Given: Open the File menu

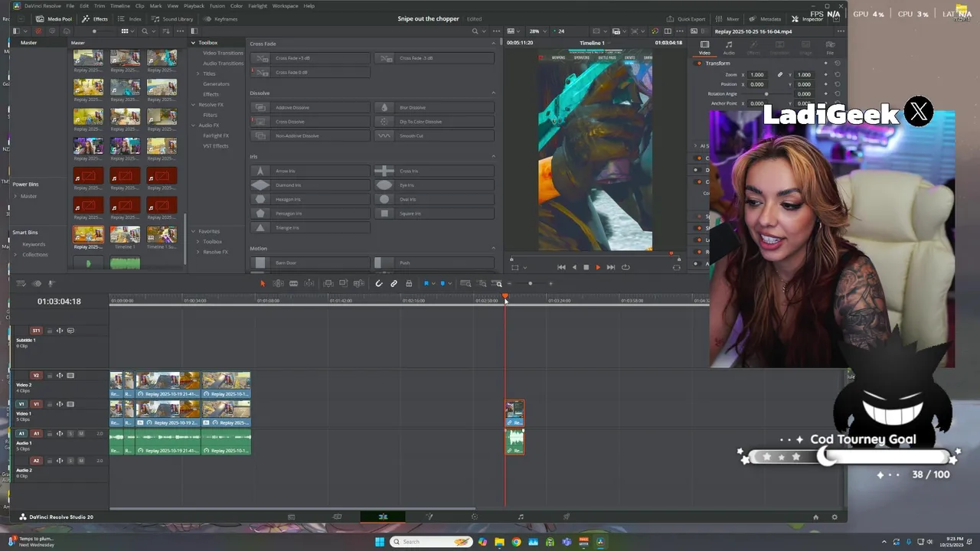Looking at the screenshot, I should 70,6.
